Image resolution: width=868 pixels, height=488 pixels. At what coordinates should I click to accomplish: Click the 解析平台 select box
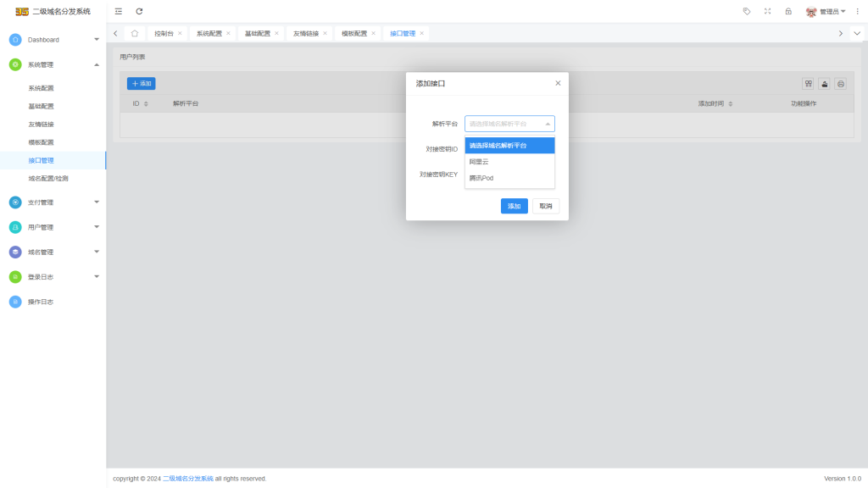click(x=509, y=124)
